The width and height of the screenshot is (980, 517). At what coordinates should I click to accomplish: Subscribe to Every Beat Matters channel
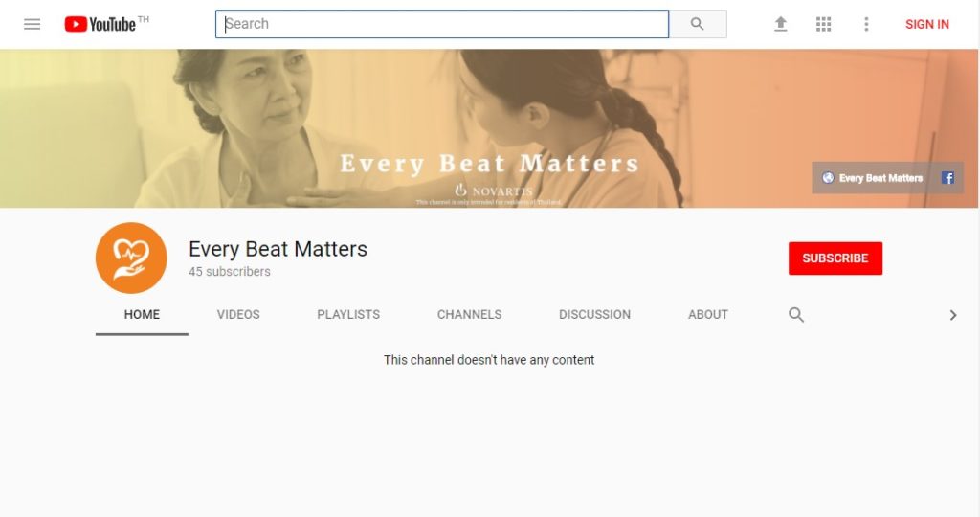point(835,258)
